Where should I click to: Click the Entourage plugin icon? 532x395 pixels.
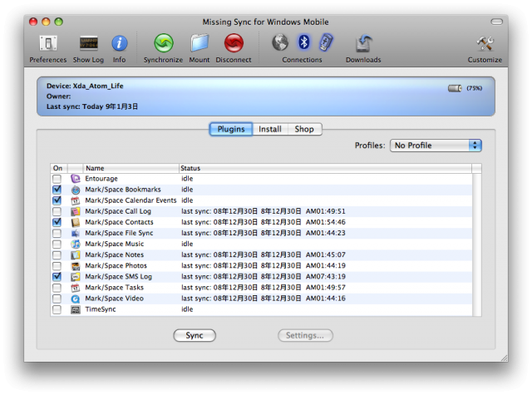(76, 179)
